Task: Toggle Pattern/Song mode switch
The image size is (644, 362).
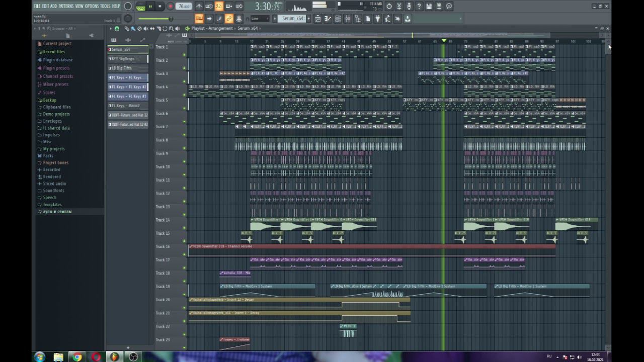Action: [x=140, y=7]
